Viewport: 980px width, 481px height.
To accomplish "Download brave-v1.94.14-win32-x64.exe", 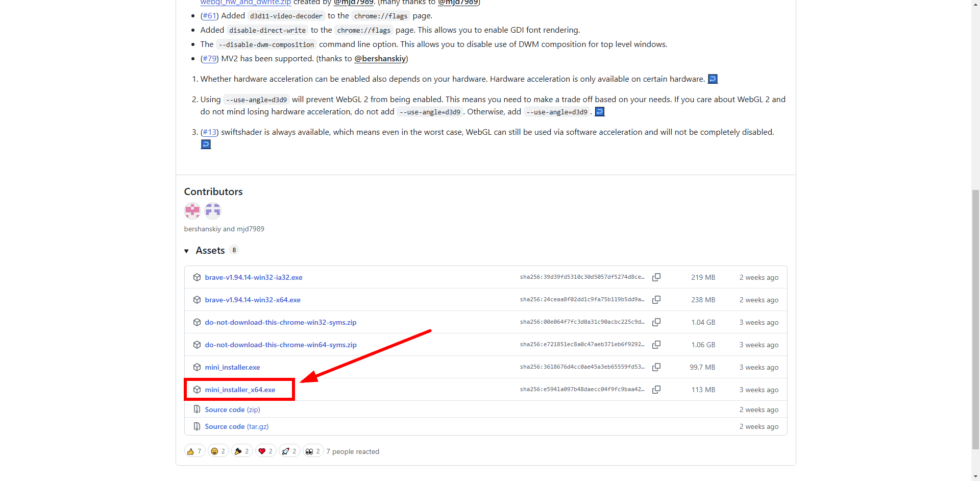I will coord(253,300).
